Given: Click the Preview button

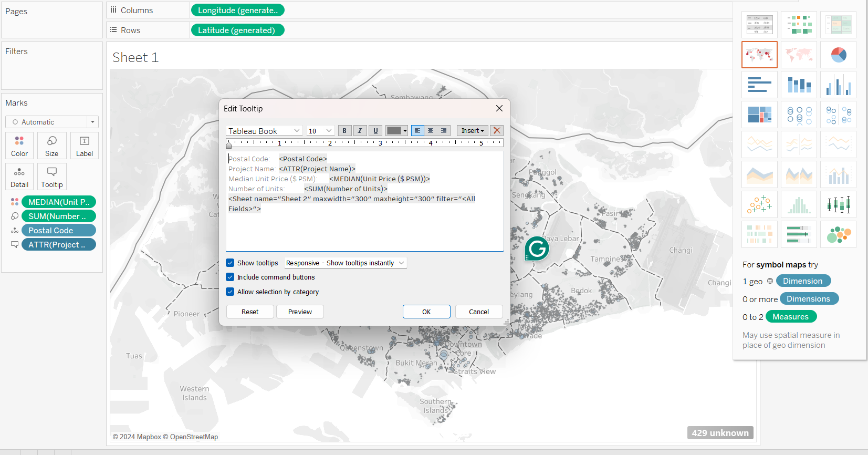Looking at the screenshot, I should click(300, 312).
